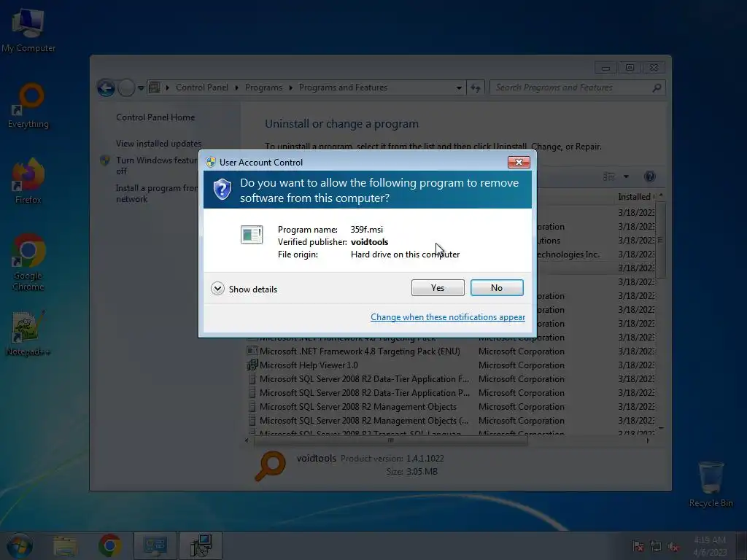Click the volume muted tray icon
The image size is (747, 560).
click(x=673, y=546)
